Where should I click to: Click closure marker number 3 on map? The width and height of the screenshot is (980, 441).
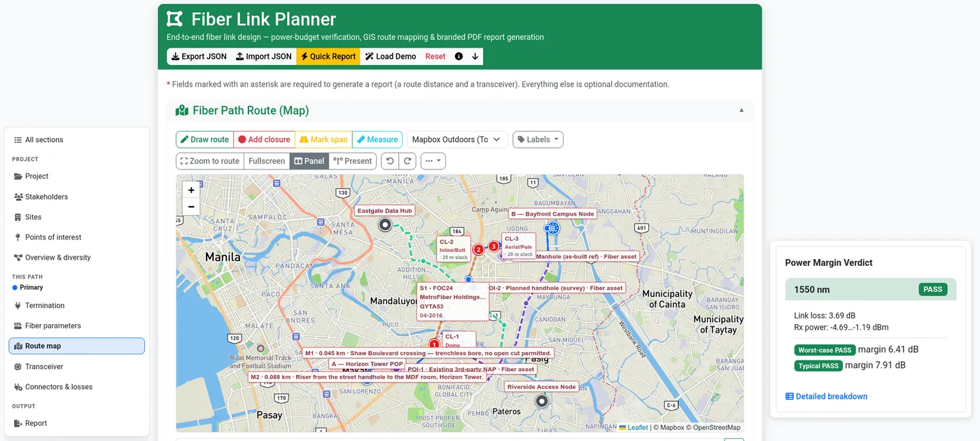[x=493, y=246]
